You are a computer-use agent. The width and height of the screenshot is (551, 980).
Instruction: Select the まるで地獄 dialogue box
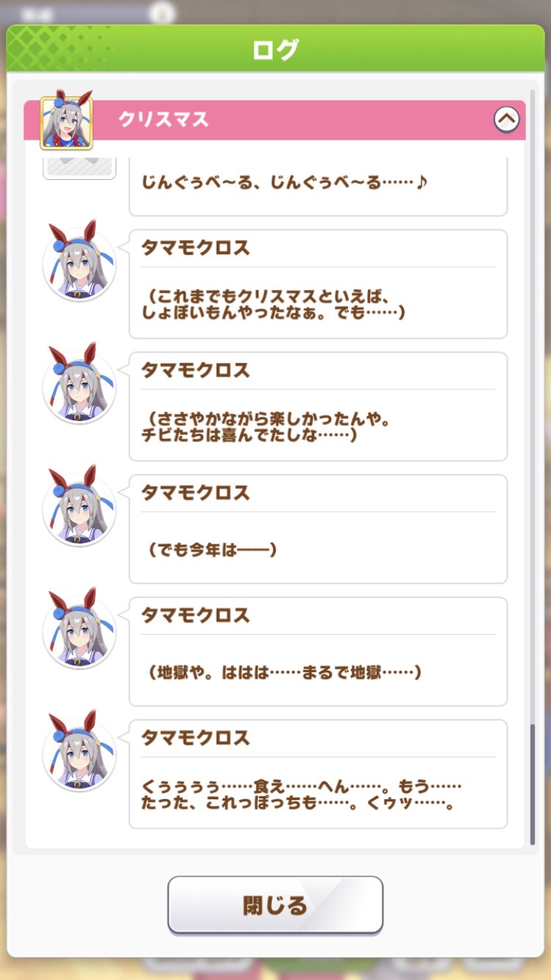(x=318, y=652)
